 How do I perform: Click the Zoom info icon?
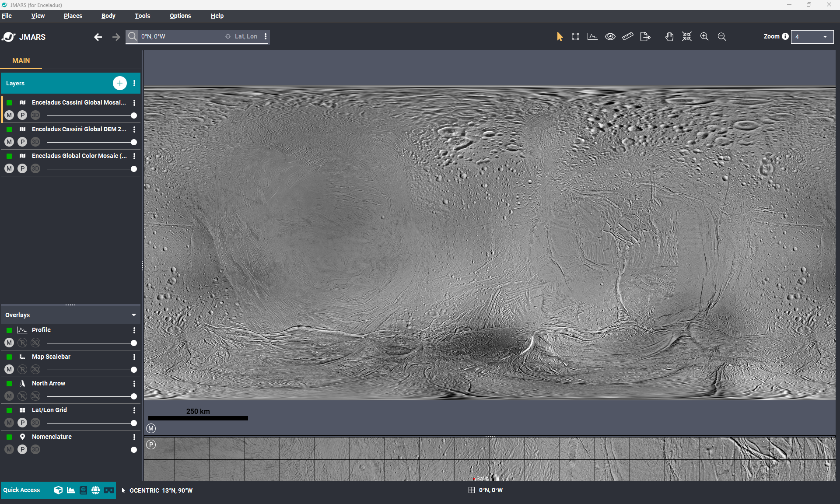(785, 36)
